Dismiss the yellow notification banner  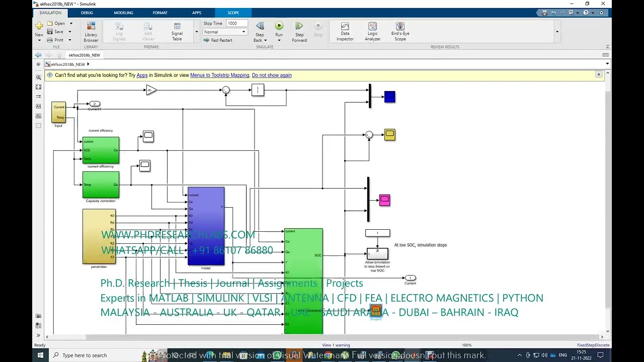click(x=599, y=74)
